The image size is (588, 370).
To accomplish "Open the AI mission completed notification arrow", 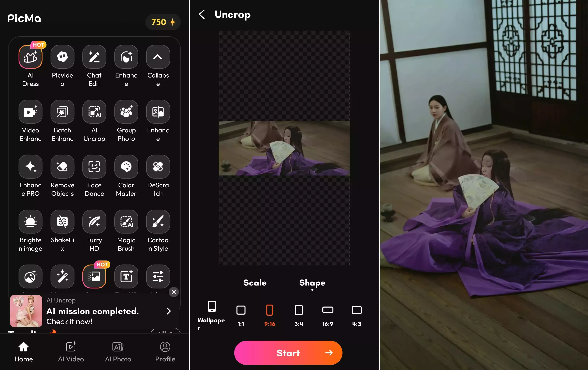I will [x=169, y=311].
